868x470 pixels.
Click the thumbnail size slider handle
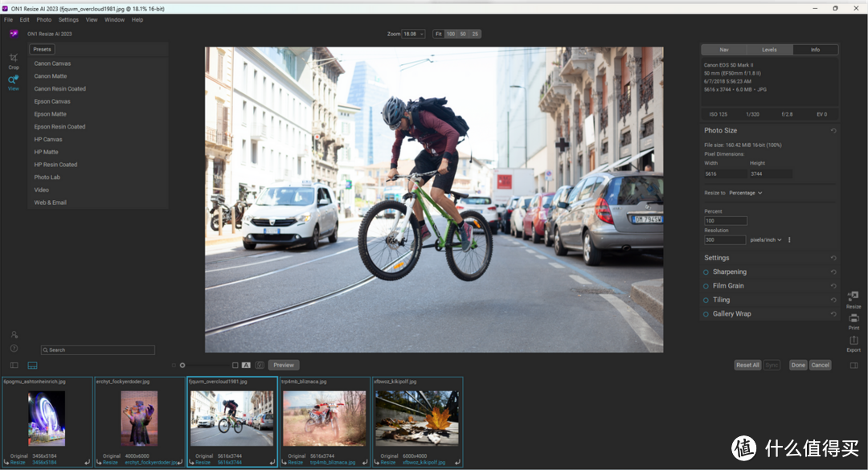coord(182,366)
